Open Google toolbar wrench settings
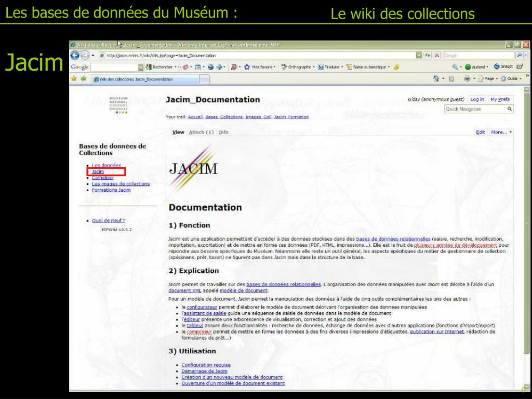Image resolution: width=532 pixels, height=399 pixels. (455, 67)
